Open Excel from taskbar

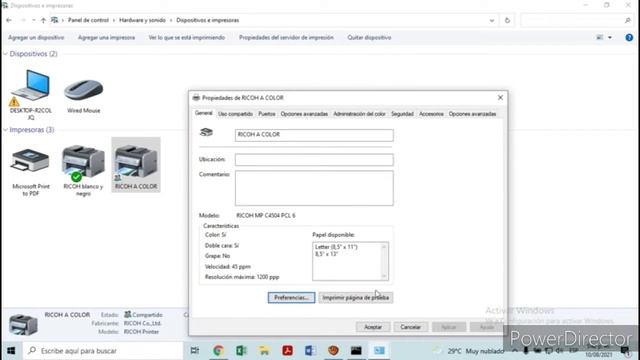click(241, 351)
